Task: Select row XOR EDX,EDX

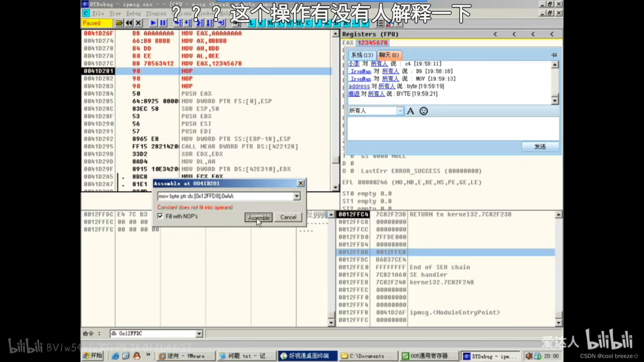Action: pyautogui.click(x=207, y=154)
